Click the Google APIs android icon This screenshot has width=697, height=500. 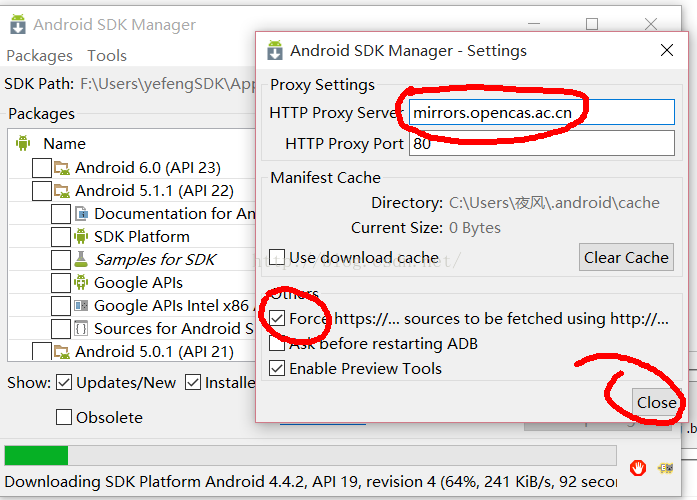81,282
